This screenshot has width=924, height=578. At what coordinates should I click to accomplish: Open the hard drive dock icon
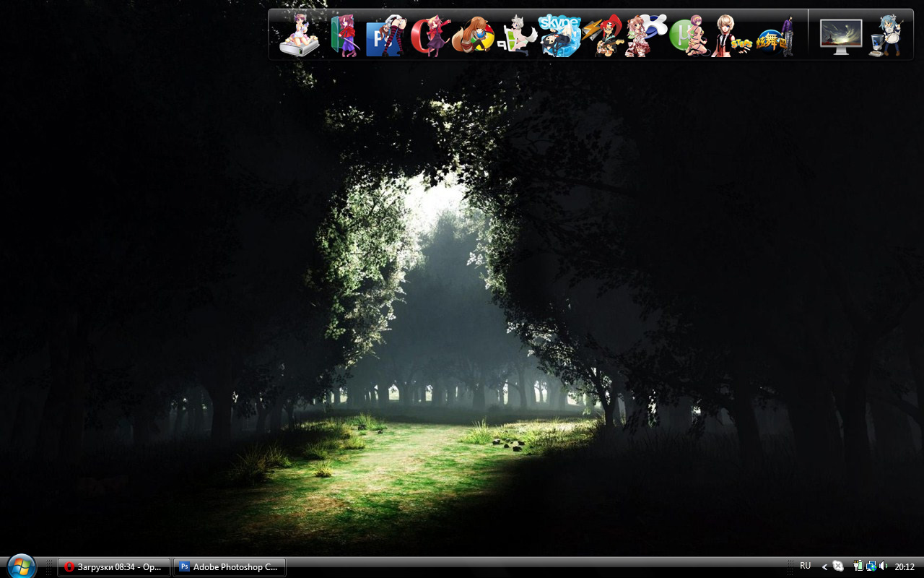(x=299, y=35)
